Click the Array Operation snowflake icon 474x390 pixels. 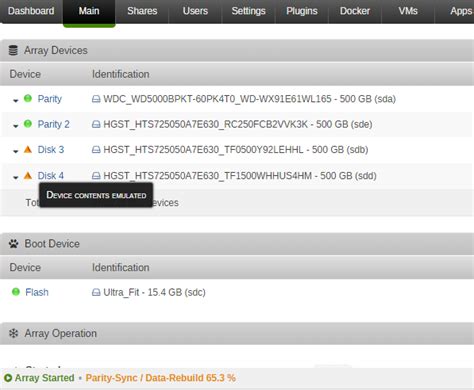coord(14,333)
